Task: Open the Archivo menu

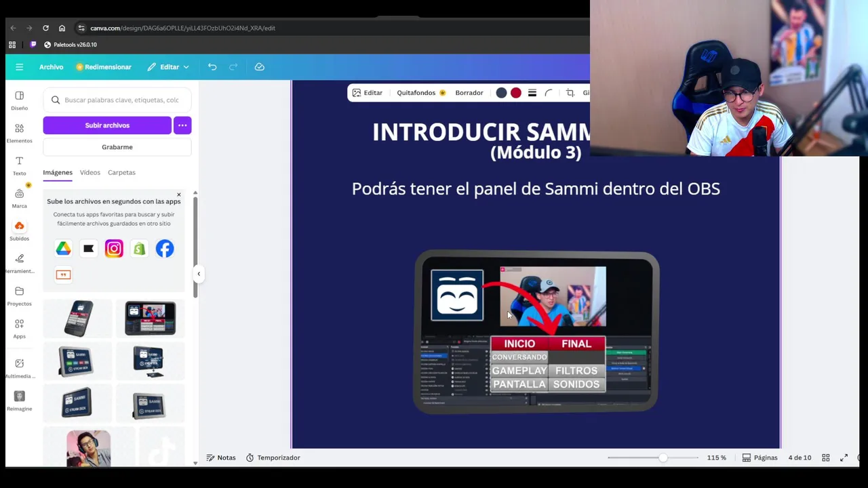Action: 51,67
